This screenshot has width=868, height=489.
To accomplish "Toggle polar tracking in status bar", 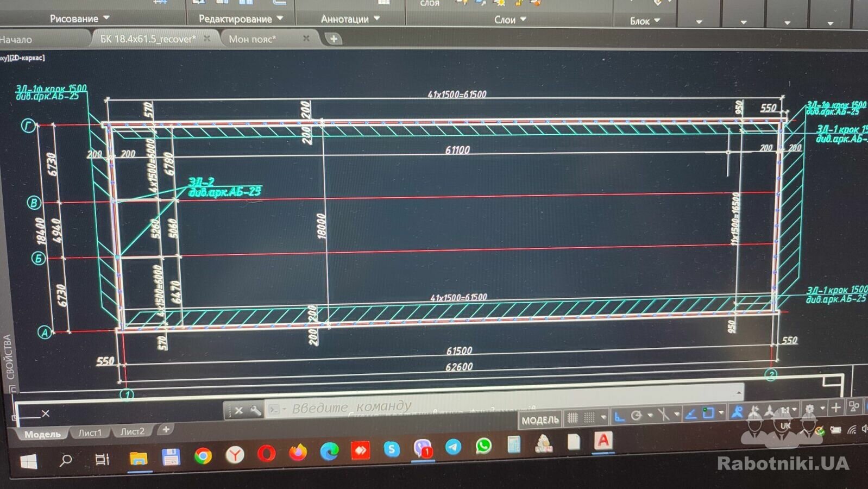I will pos(636,416).
